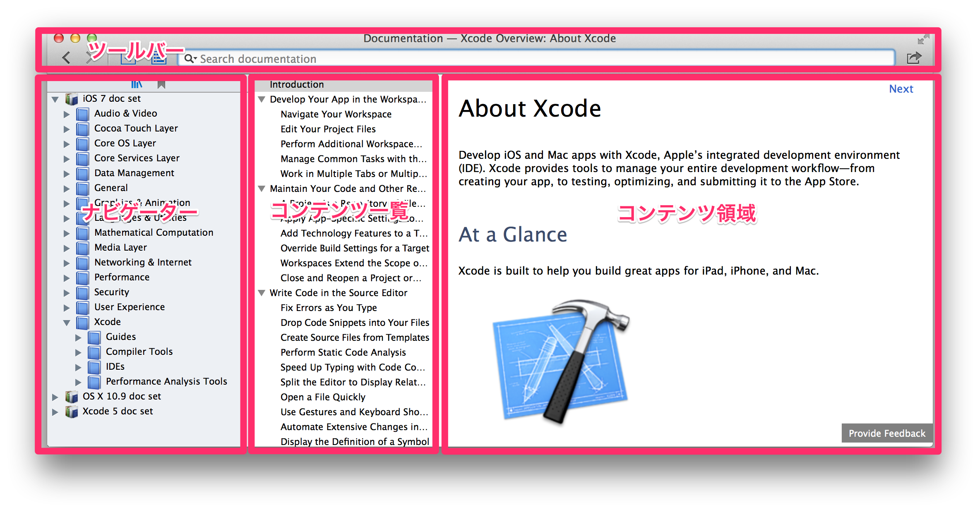The width and height of the screenshot is (980, 512).
Task: Expand the IDEs folder triangle
Action: pos(78,367)
